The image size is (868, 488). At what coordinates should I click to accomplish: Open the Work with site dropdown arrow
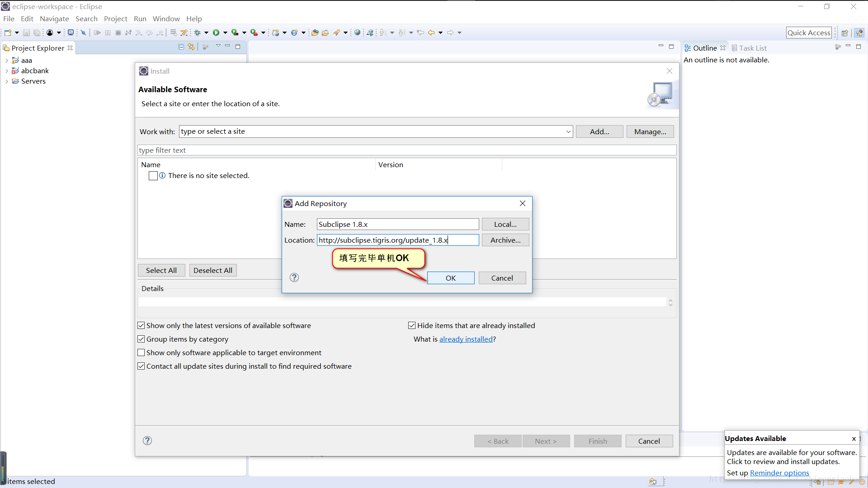pyautogui.click(x=568, y=131)
